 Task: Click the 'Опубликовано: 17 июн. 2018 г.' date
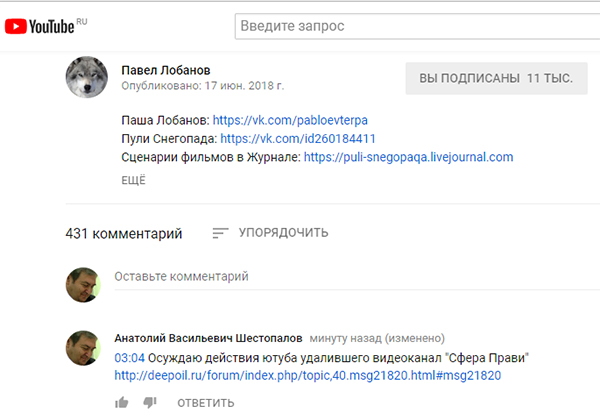click(x=202, y=86)
